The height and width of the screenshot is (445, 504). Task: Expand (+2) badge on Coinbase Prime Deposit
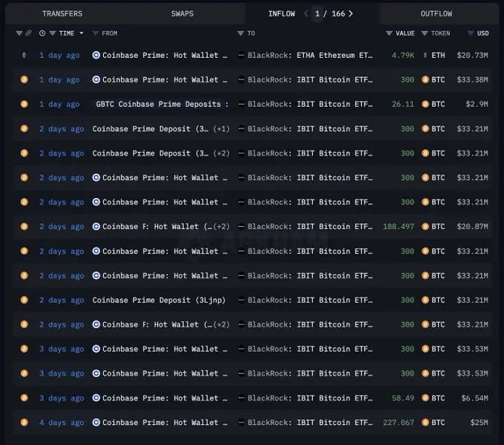pos(222,153)
